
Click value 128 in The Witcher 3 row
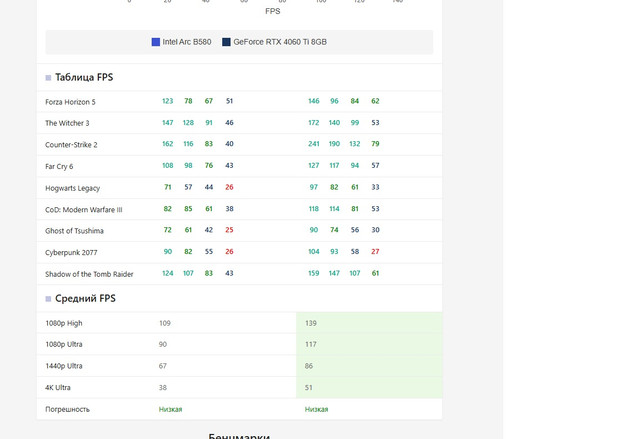tap(188, 123)
